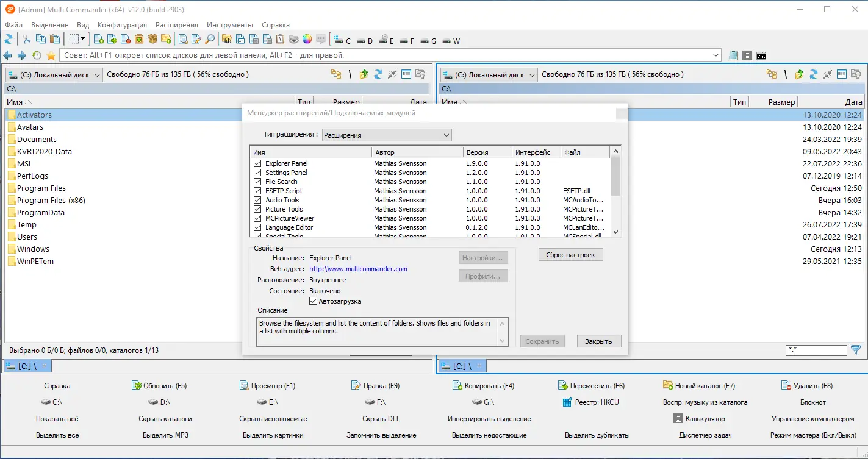Click the Сброс настроек button

[570, 255]
